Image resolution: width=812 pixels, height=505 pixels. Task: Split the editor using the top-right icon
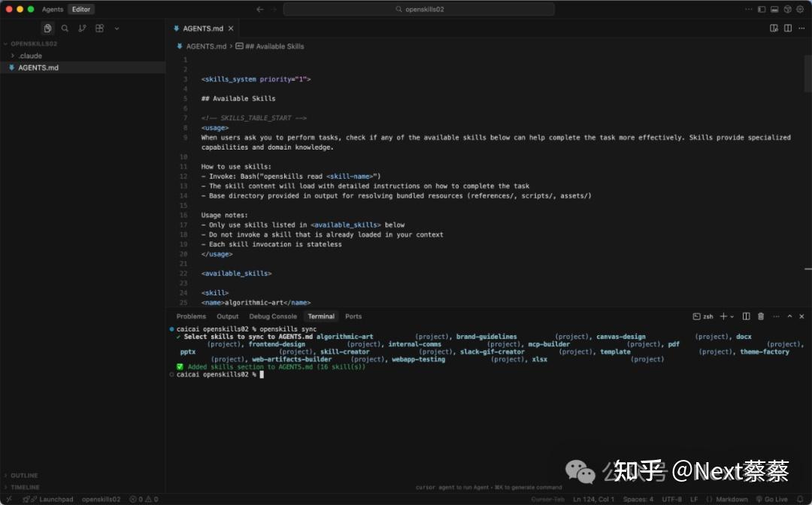point(788,28)
